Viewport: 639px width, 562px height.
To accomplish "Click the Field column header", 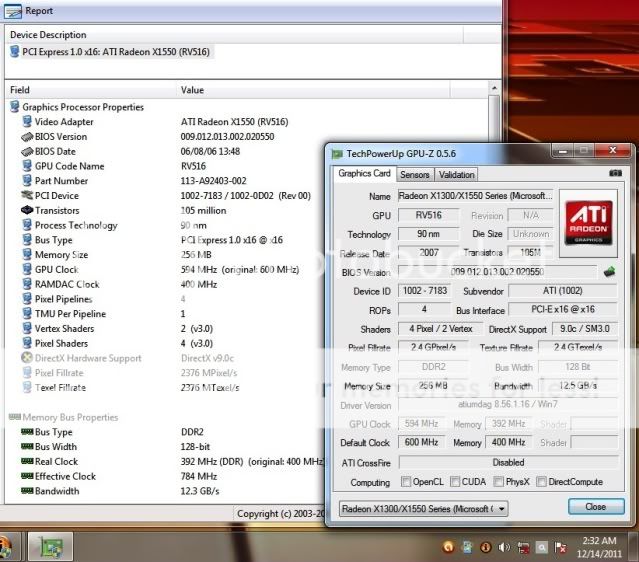I will click(91, 90).
